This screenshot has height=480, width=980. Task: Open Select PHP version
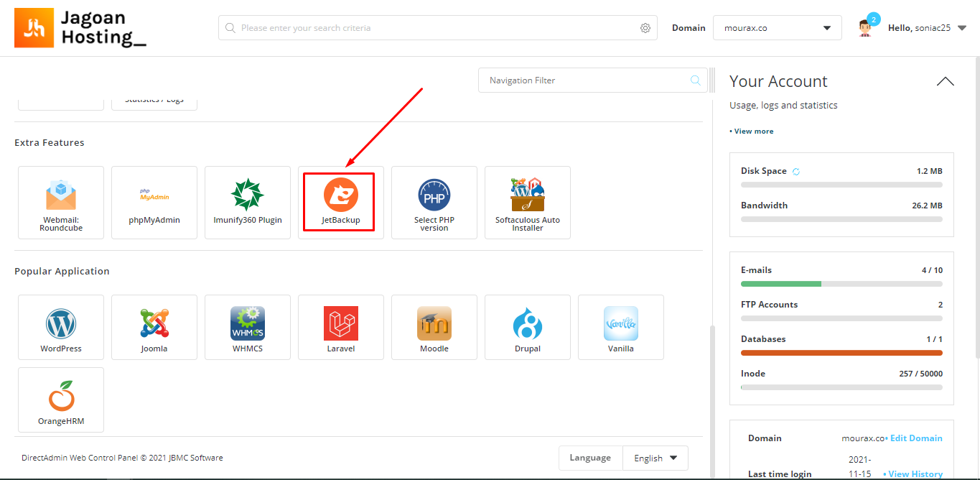click(434, 203)
